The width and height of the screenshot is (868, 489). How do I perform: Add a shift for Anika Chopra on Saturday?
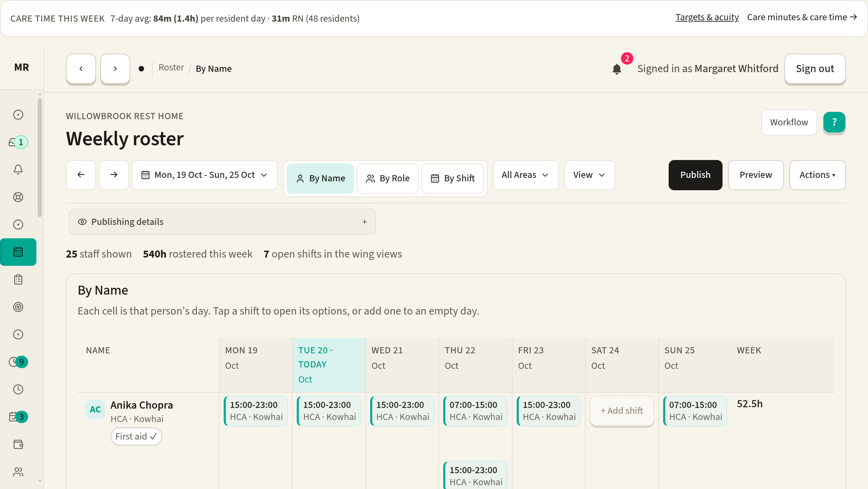click(622, 411)
